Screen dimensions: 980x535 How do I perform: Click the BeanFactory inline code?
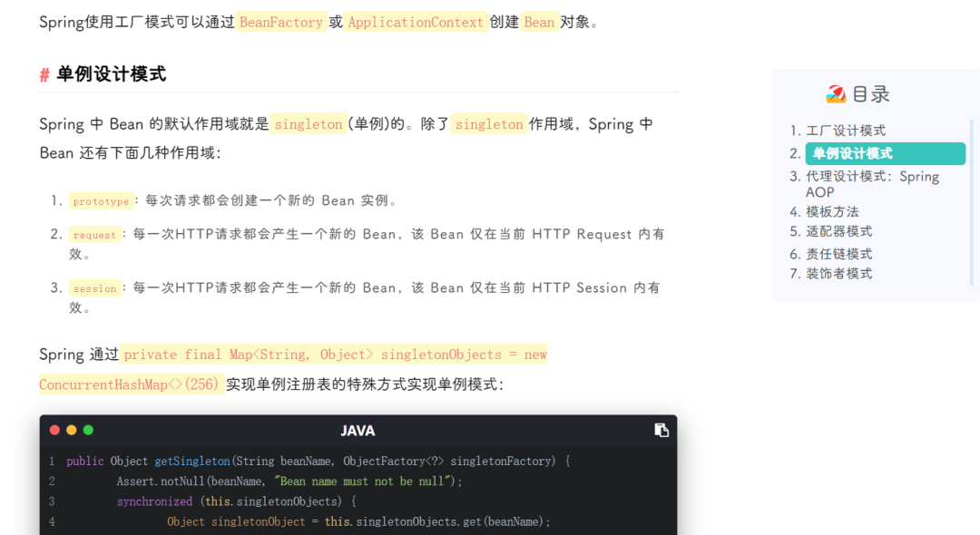tap(281, 23)
